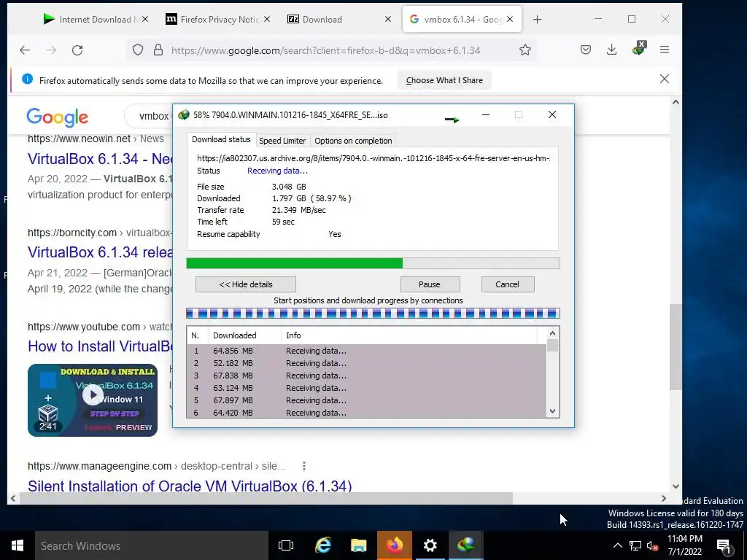Open File Explorer from taskbar
Image resolution: width=747 pixels, height=560 pixels.
coord(358,545)
